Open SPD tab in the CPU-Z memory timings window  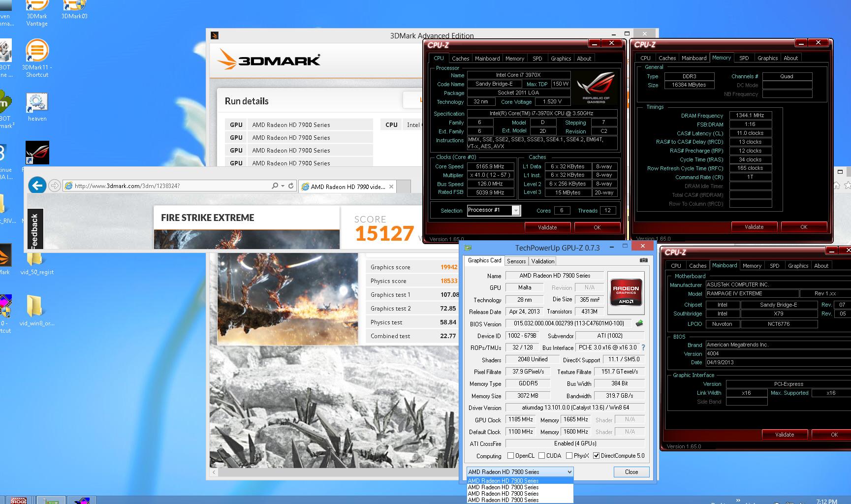click(744, 58)
